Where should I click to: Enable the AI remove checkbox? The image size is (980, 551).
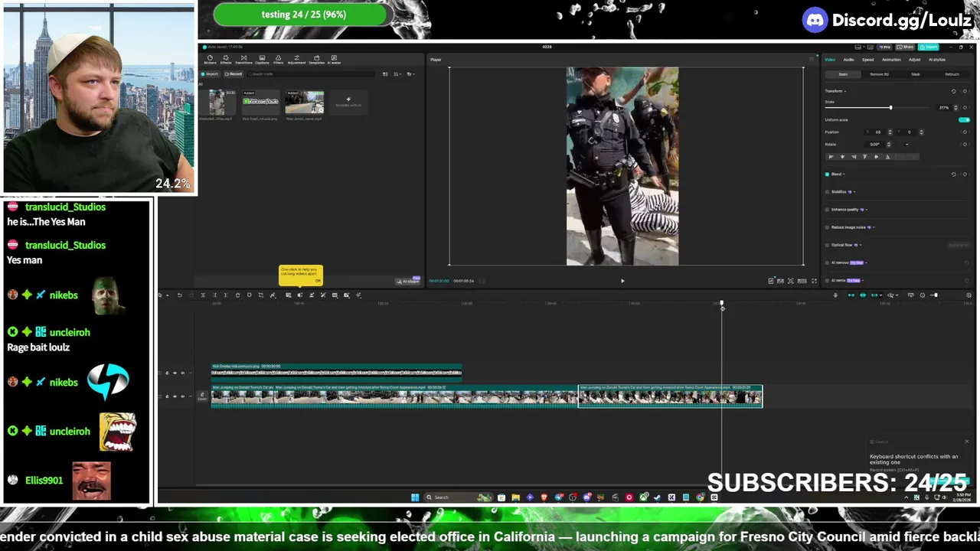[827, 262]
